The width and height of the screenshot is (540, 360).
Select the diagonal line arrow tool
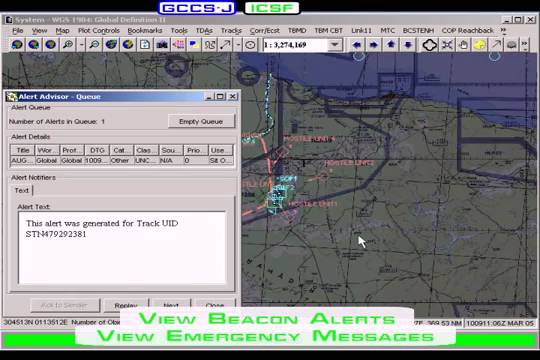pos(225,45)
